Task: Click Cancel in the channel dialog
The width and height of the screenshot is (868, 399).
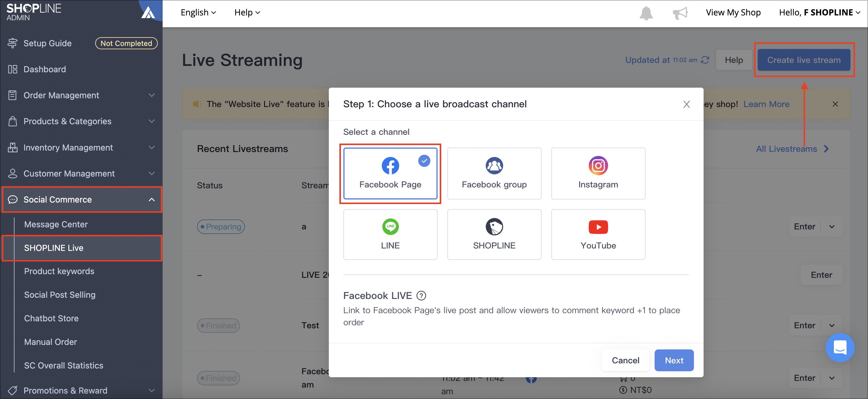Action: [625, 360]
